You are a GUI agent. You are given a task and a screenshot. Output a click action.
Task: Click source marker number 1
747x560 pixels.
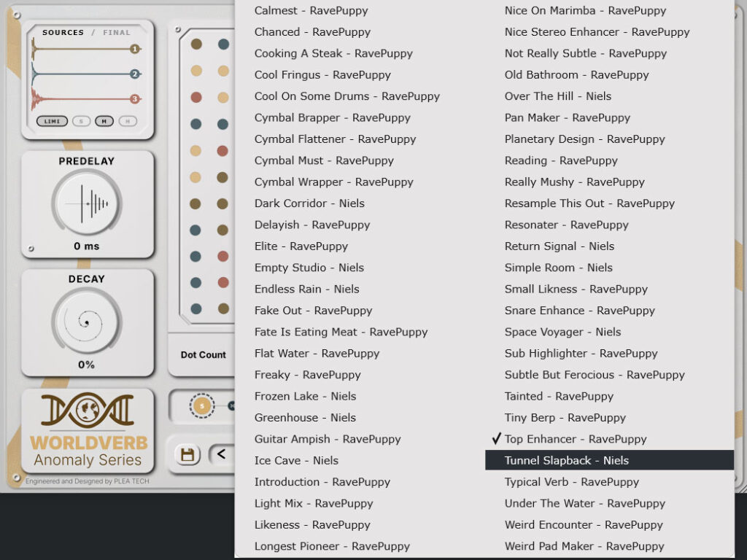tap(135, 49)
